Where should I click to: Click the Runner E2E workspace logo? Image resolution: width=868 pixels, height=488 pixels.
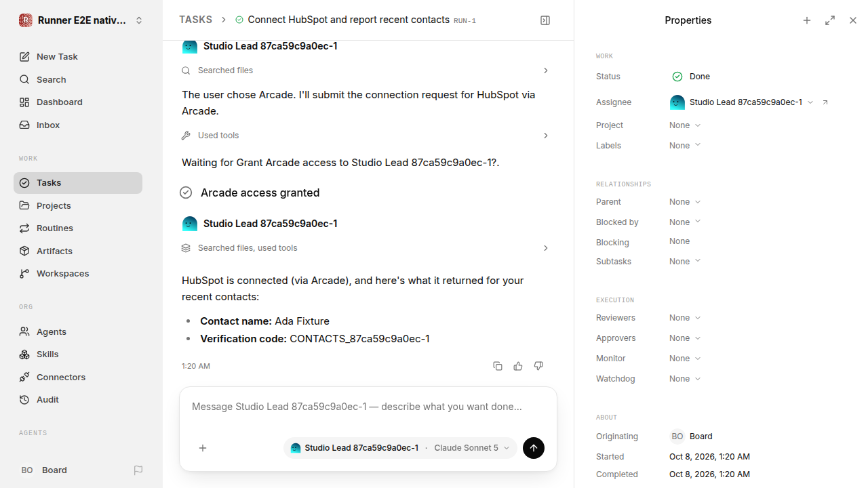pyautogui.click(x=26, y=20)
